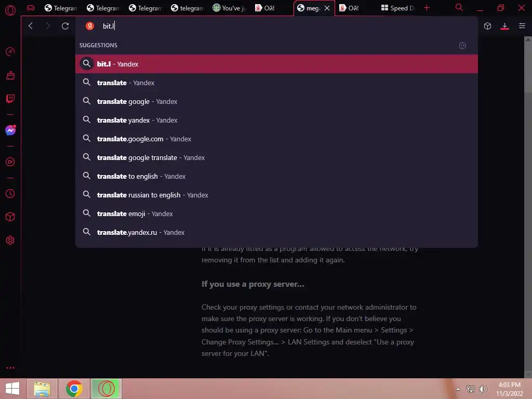The height and width of the screenshot is (399, 532).
Task: Select the "translate google" suggestion
Action: pyautogui.click(x=276, y=101)
